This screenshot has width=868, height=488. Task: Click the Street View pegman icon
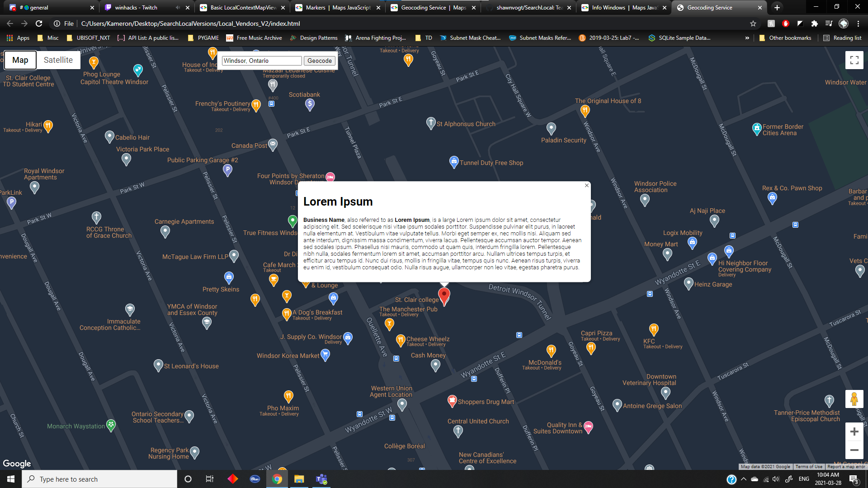pyautogui.click(x=854, y=399)
